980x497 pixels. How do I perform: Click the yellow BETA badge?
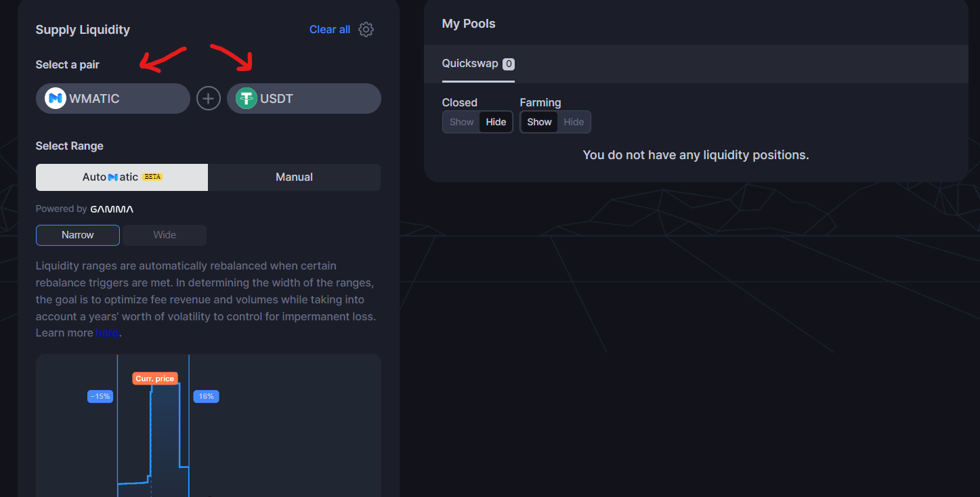[152, 177]
